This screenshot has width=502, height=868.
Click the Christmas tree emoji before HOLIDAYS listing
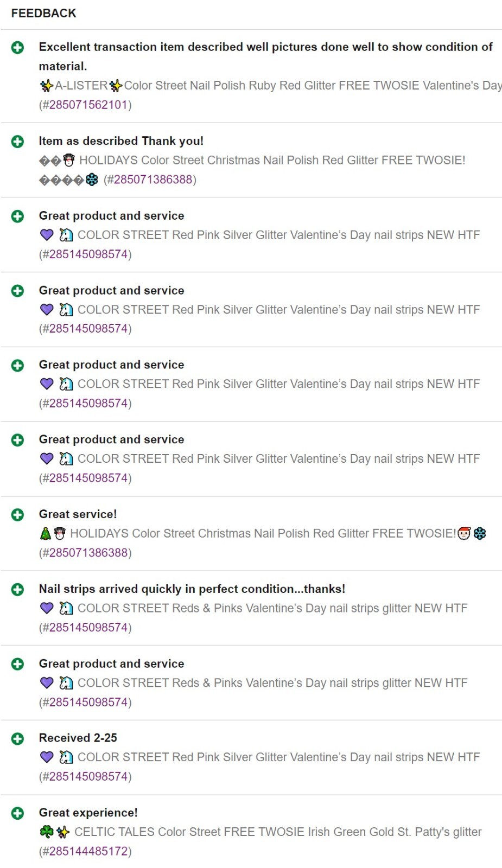tap(46, 534)
